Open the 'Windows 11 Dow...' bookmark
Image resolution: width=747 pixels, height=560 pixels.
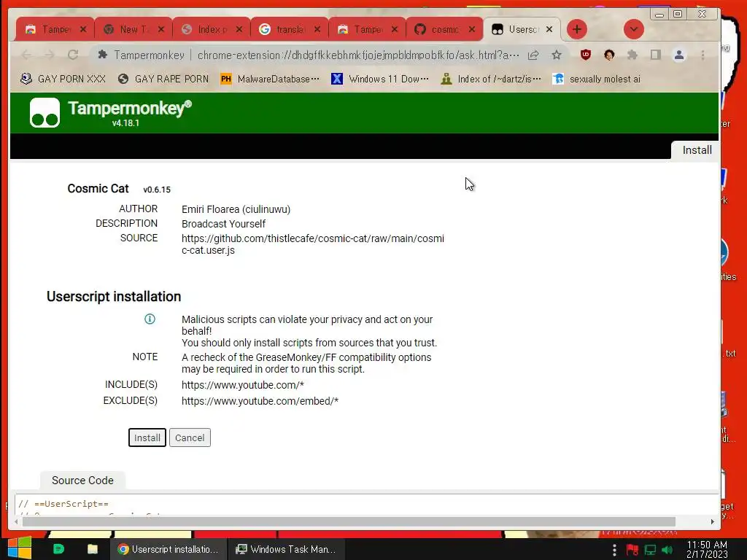pos(379,79)
